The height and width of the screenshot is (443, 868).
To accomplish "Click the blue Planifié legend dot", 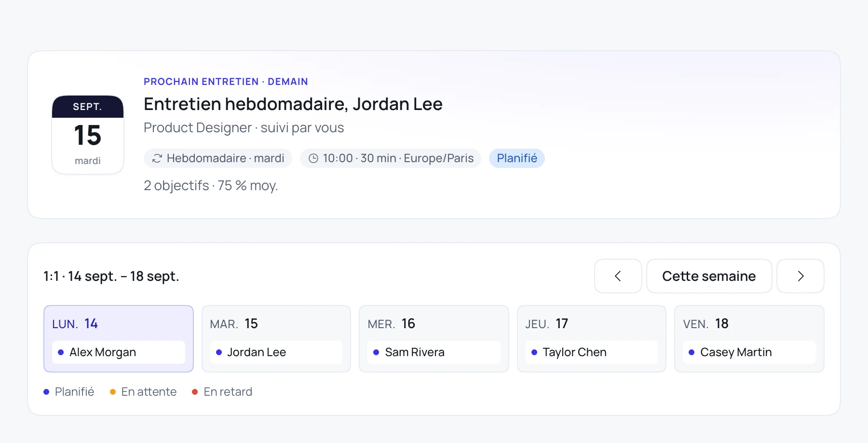I will pos(46,392).
